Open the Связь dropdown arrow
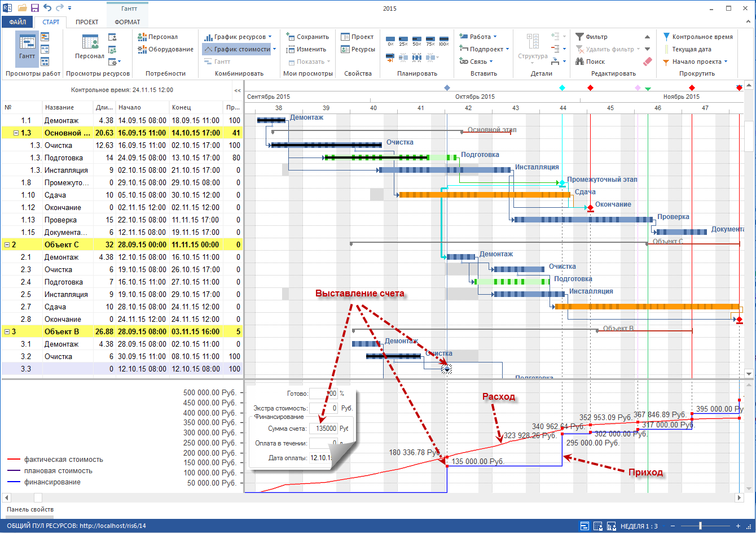 coord(491,62)
